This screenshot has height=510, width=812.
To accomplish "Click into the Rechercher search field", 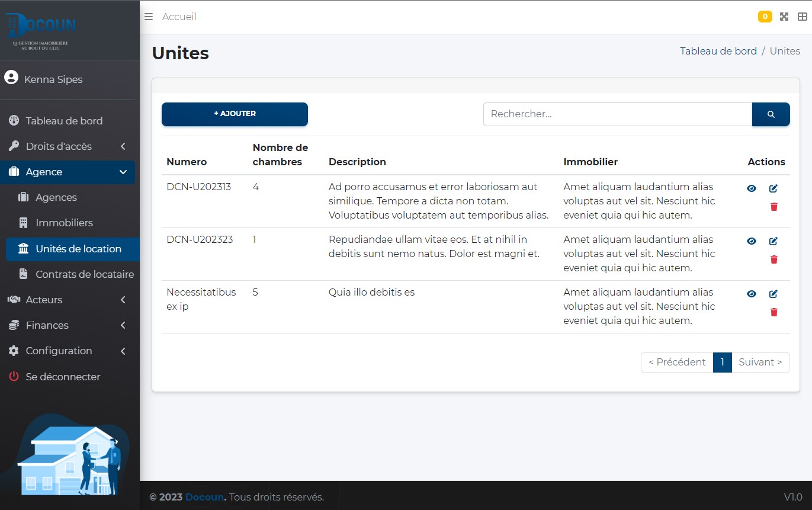I will pyautogui.click(x=617, y=114).
